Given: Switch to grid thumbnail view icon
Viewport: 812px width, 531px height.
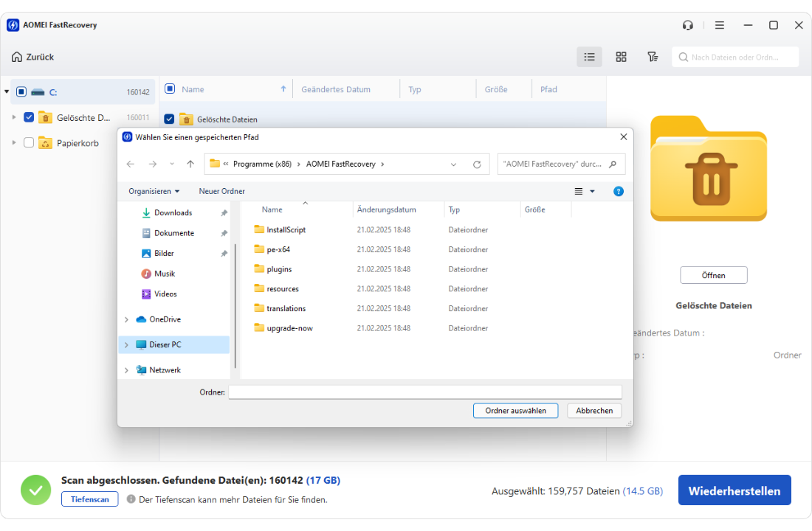Looking at the screenshot, I should [x=621, y=57].
